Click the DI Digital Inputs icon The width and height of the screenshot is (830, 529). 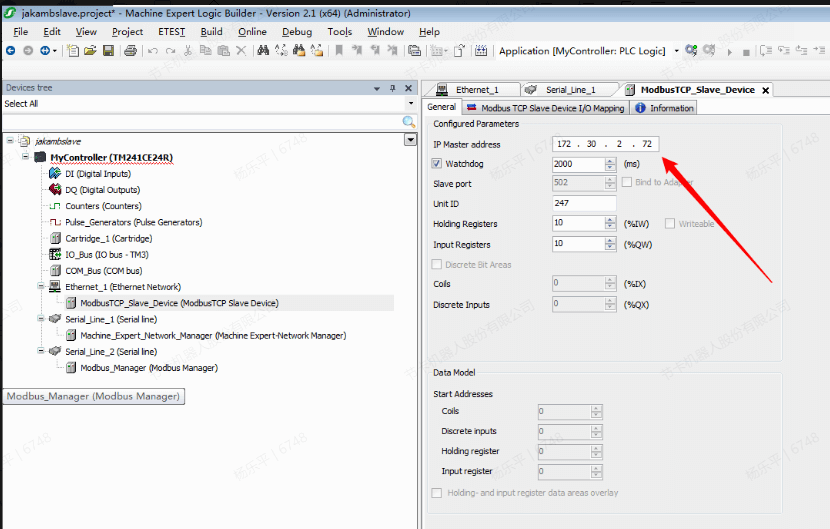pyautogui.click(x=56, y=173)
